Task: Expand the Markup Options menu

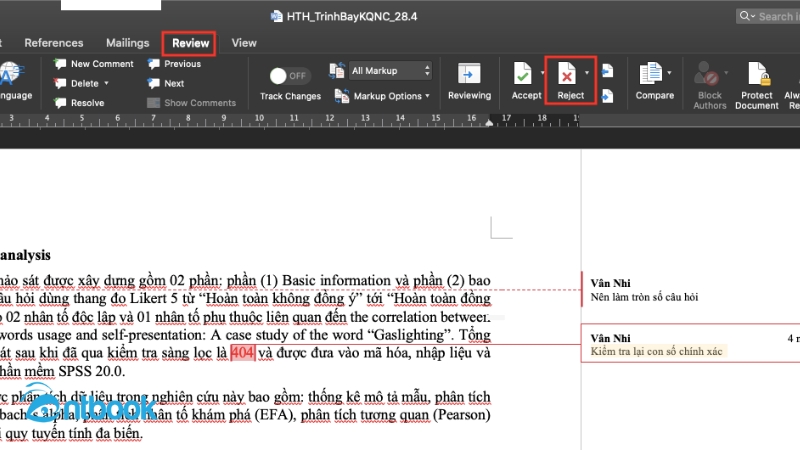Action: coord(390,96)
